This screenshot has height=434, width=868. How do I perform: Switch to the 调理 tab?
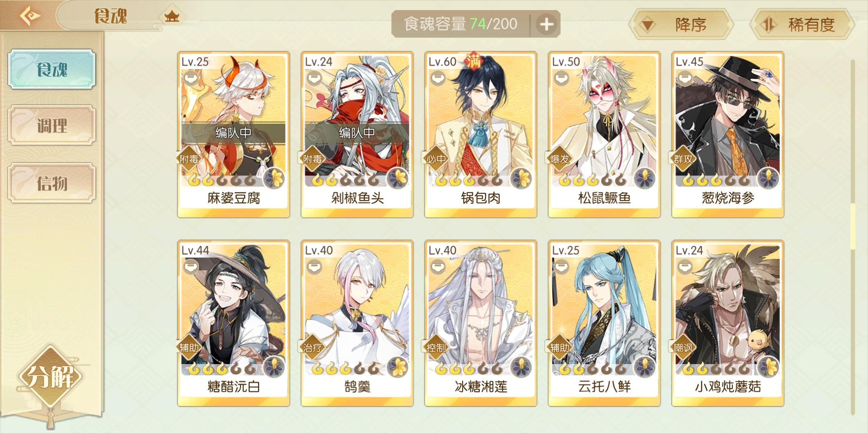tap(52, 125)
